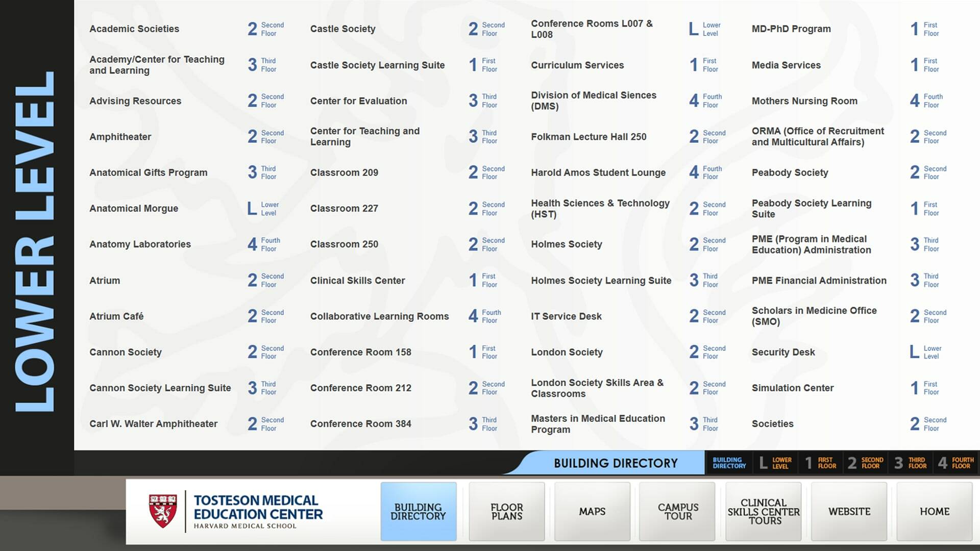
Task: Start the Campus Tour
Action: (677, 511)
